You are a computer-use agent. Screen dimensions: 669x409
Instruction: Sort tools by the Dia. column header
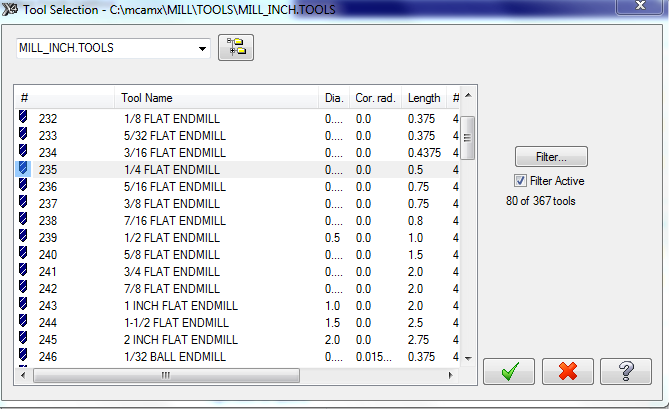[x=334, y=98]
